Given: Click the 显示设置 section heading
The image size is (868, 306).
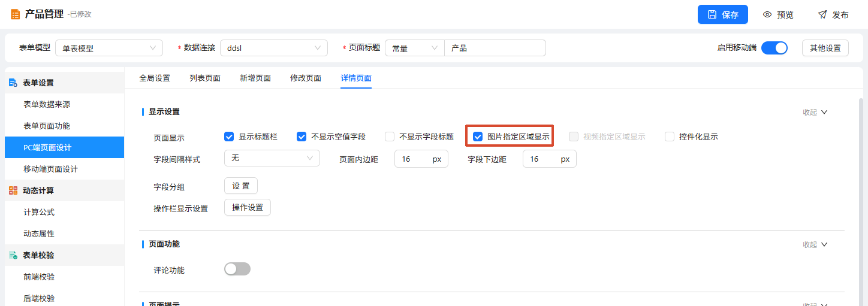Looking at the screenshot, I should (164, 112).
